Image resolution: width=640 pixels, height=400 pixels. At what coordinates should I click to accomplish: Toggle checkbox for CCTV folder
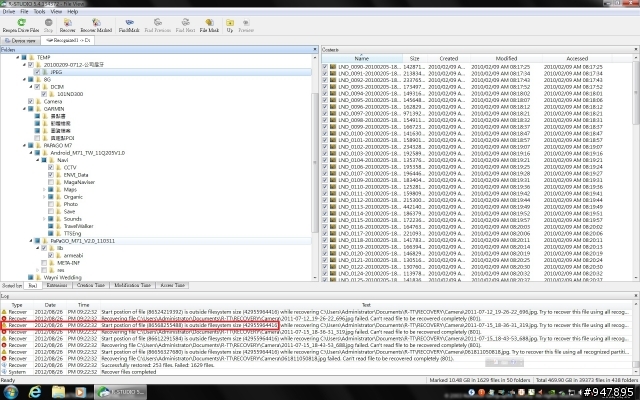pos(51,168)
